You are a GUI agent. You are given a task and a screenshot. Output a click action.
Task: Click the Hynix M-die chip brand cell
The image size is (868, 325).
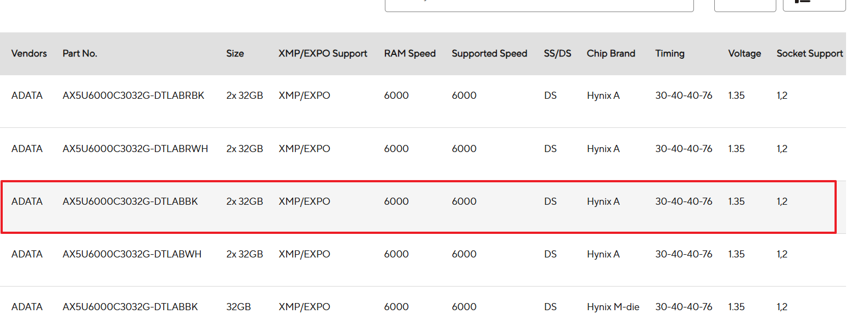(613, 307)
